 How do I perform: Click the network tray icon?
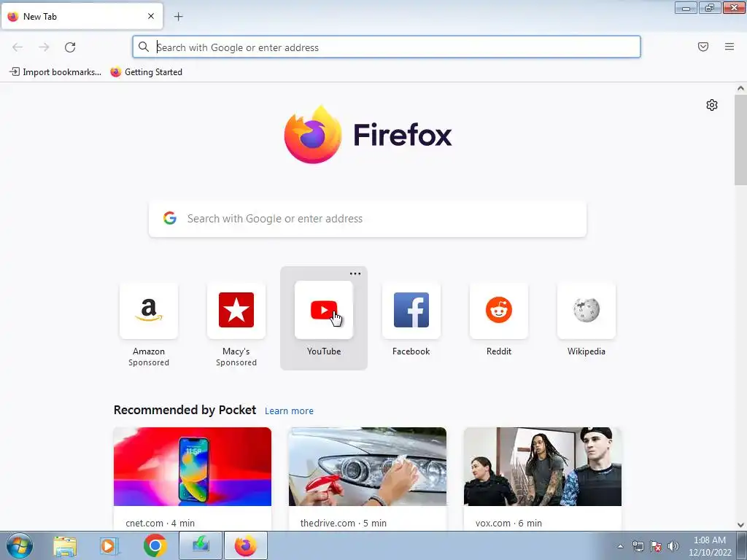point(638,546)
